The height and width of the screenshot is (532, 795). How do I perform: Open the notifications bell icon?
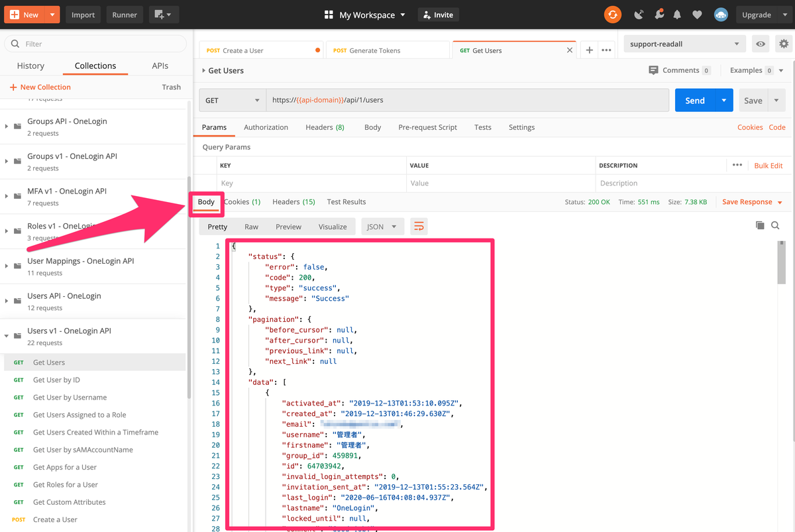coord(677,15)
